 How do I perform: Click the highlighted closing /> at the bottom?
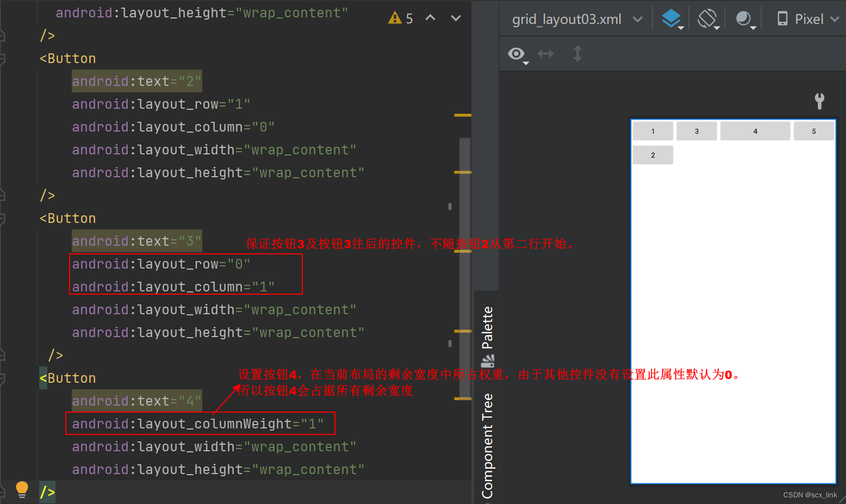coord(47,492)
